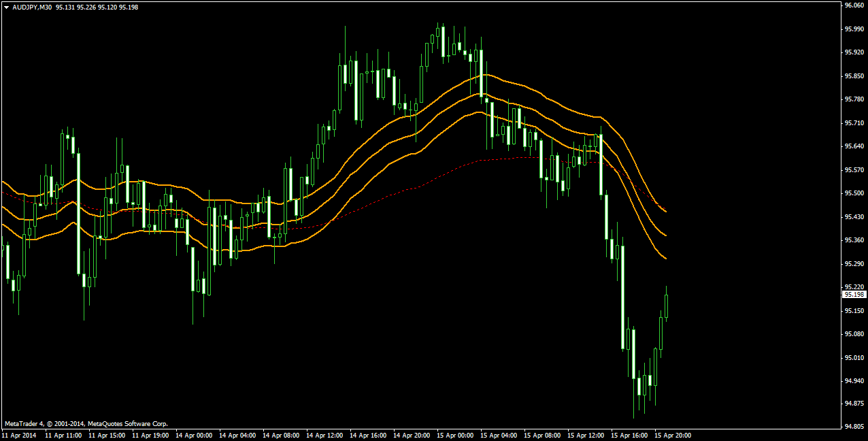Click the 95.290 price scale label
Screen dimensions: 868x441
tap(854, 264)
